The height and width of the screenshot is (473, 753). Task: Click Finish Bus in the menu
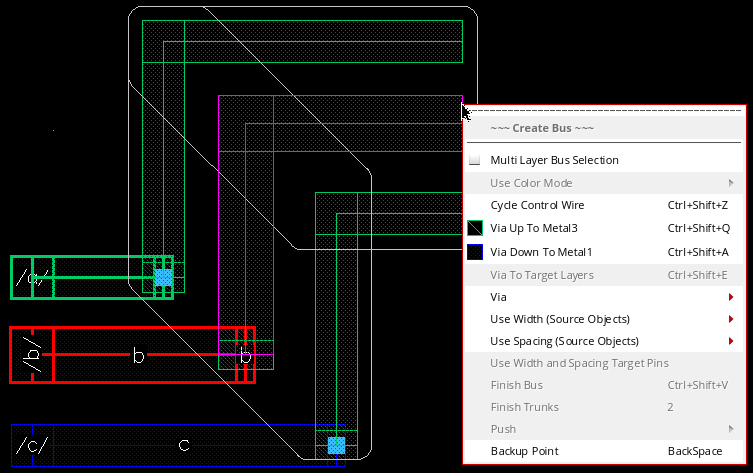tap(517, 385)
